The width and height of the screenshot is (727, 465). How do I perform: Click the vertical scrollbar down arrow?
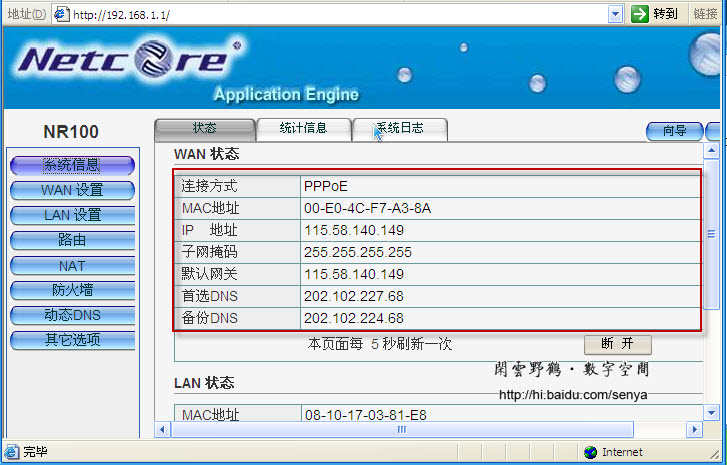pos(711,412)
